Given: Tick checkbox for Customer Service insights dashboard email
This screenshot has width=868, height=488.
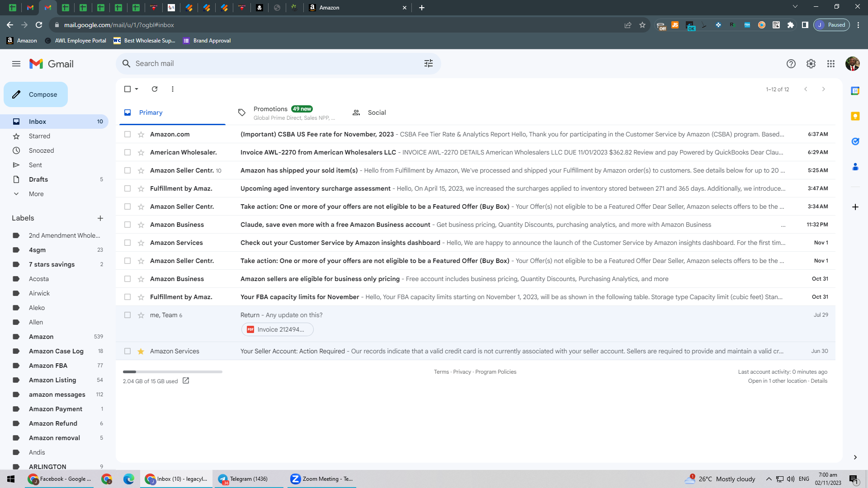Looking at the screenshot, I should pyautogui.click(x=127, y=243).
